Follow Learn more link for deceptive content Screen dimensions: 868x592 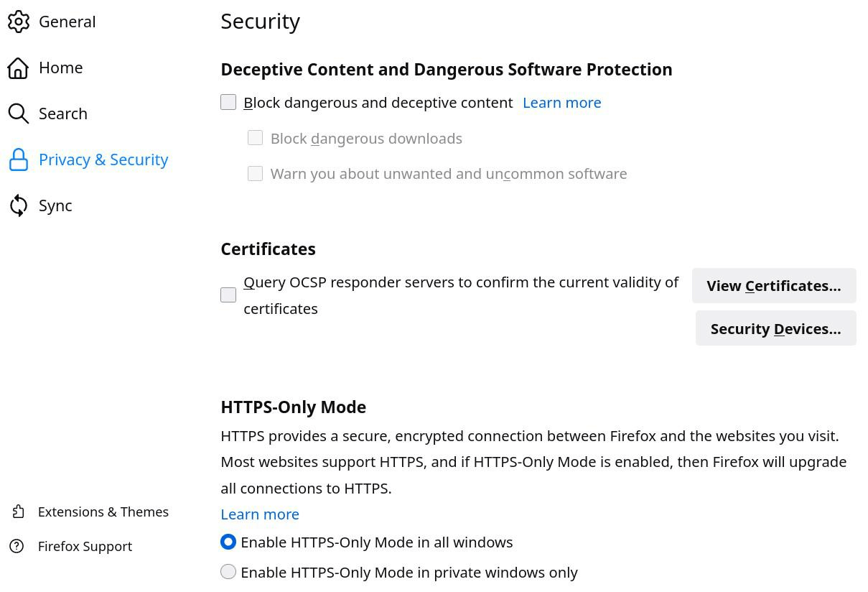[x=561, y=103]
